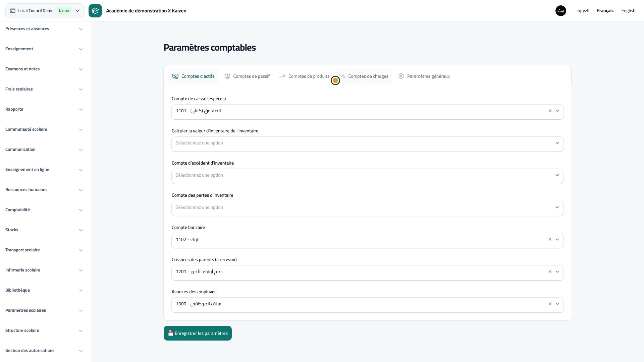Screen dimensions: 644x362
Task: Click the card icon in Local Council Demo
Action: pyautogui.click(x=13, y=11)
